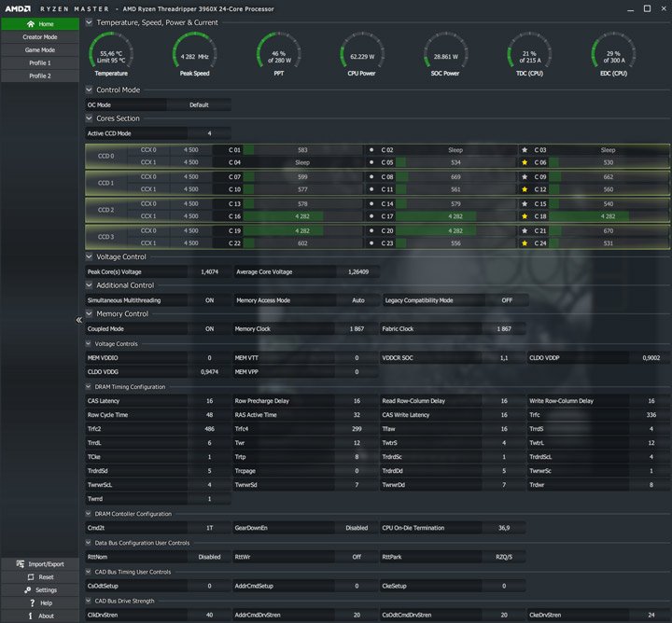
Task: Click the RttPark RZQ/5 value
Action: click(504, 557)
